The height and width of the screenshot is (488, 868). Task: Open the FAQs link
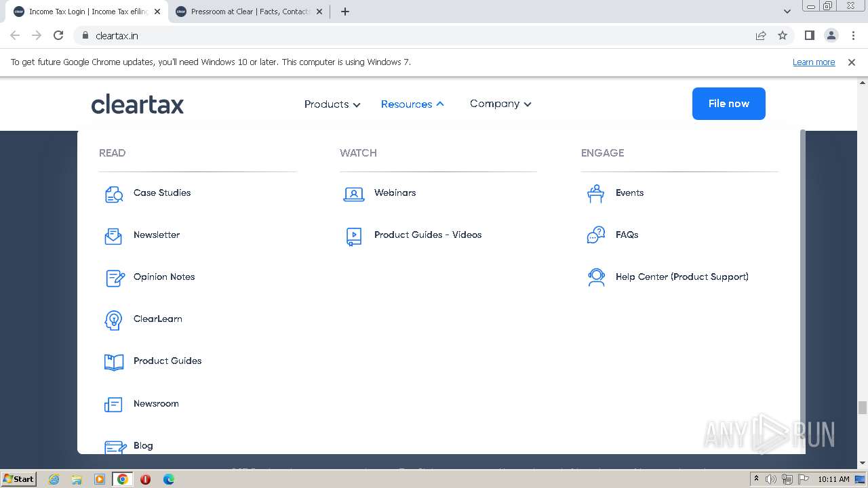[627, 235]
